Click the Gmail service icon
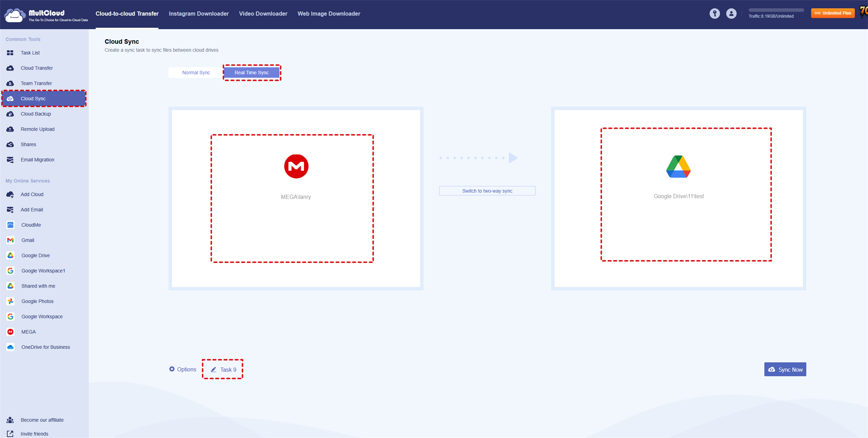Screen dimensions: 868x438 [x=10, y=240]
